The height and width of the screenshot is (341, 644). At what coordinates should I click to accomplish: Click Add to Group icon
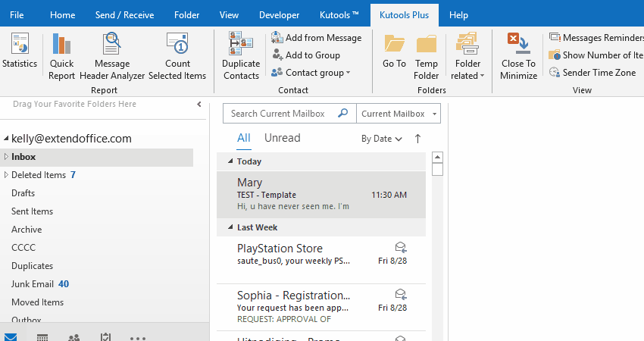click(x=277, y=55)
